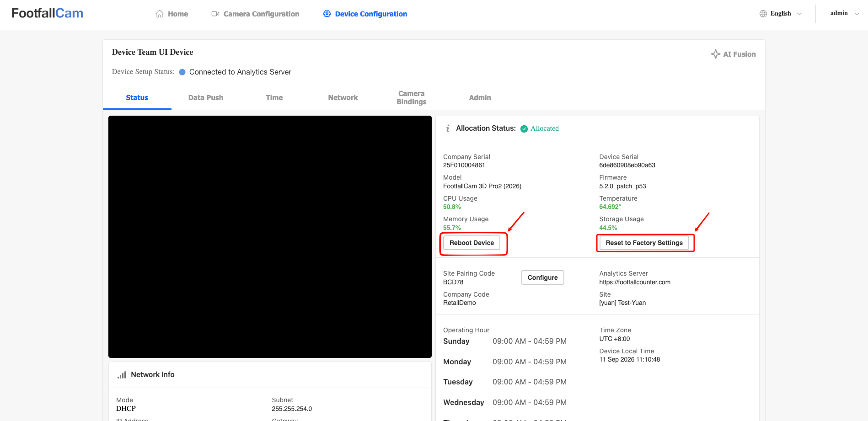
Task: Expand the admin user menu
Action: tap(844, 13)
